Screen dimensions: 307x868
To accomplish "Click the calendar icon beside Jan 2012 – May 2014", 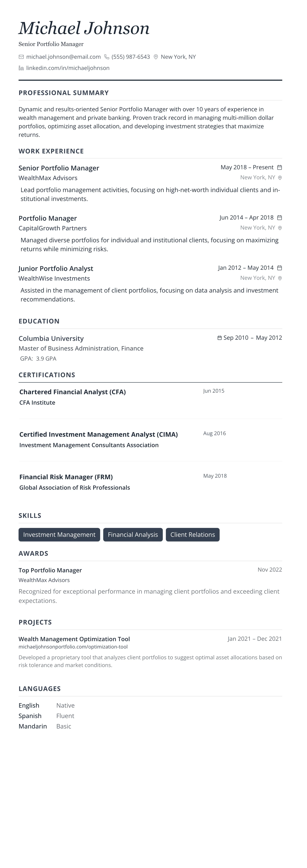I will tap(279, 268).
